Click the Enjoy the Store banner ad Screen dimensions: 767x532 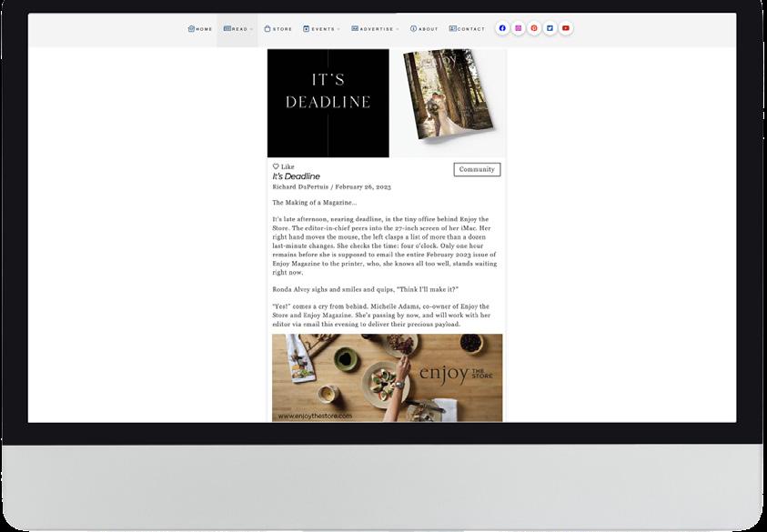[387, 377]
